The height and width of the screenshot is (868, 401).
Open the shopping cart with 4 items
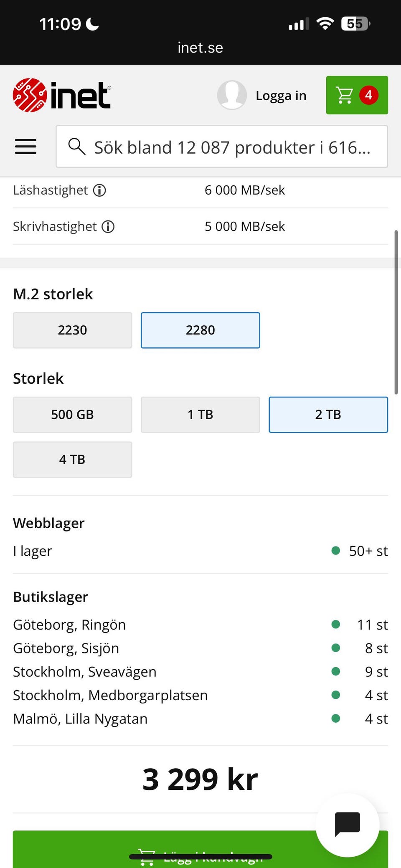click(357, 95)
